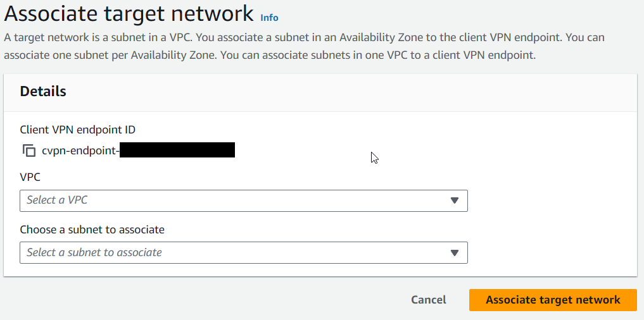Click the Choose a subnet to associate label
This screenshot has width=644, height=320.
point(92,230)
